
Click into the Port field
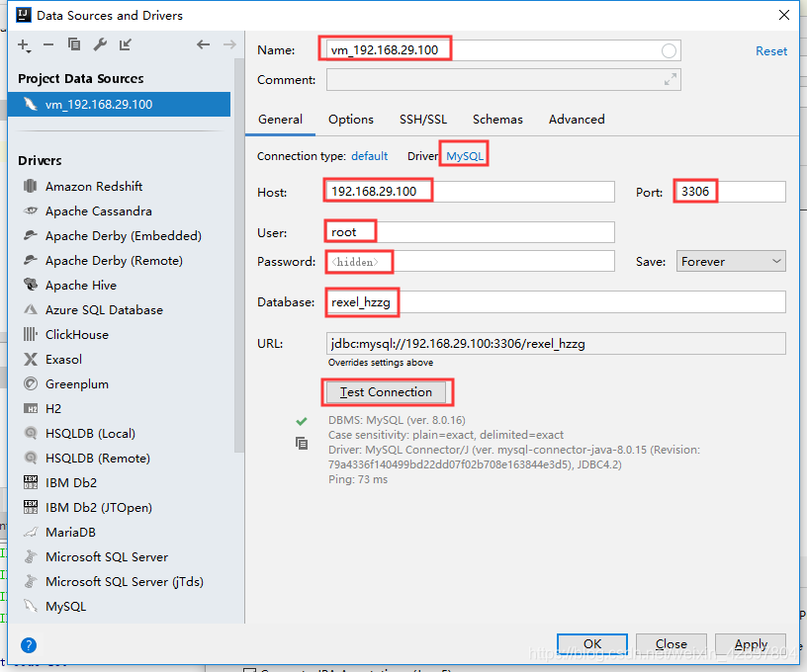(730, 192)
